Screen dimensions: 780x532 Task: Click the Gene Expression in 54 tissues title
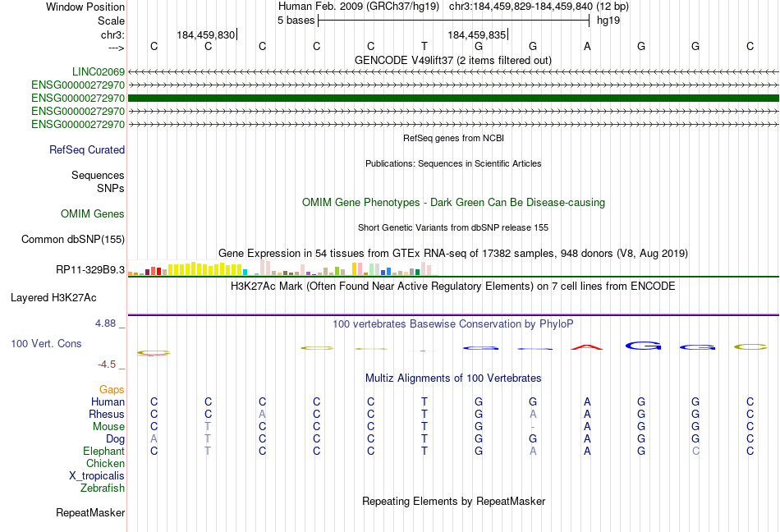pyautogui.click(x=453, y=253)
